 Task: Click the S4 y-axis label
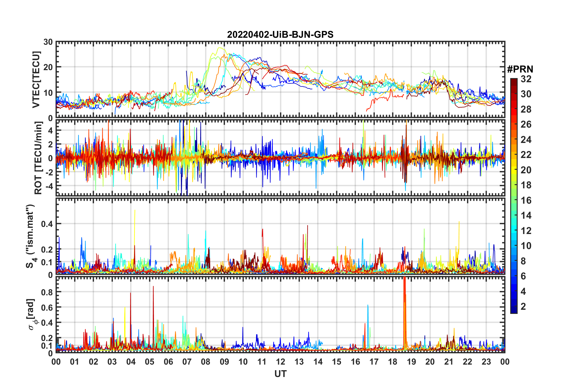pyautogui.click(x=31, y=236)
